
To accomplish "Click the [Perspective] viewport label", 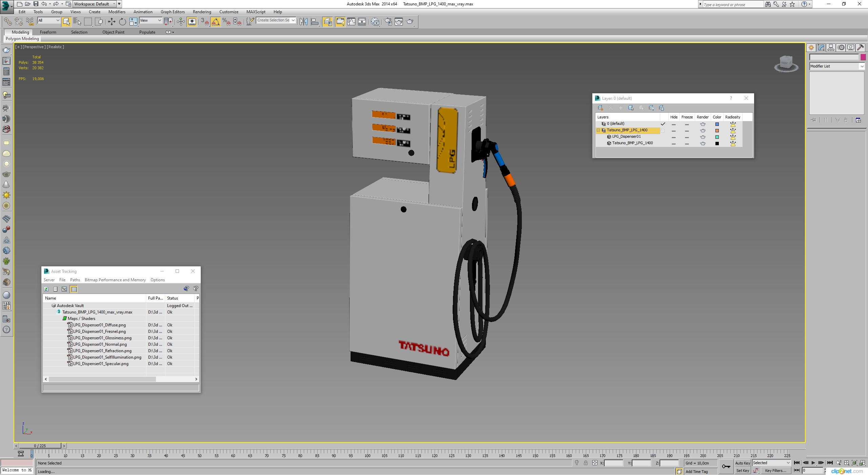I will pos(34,47).
